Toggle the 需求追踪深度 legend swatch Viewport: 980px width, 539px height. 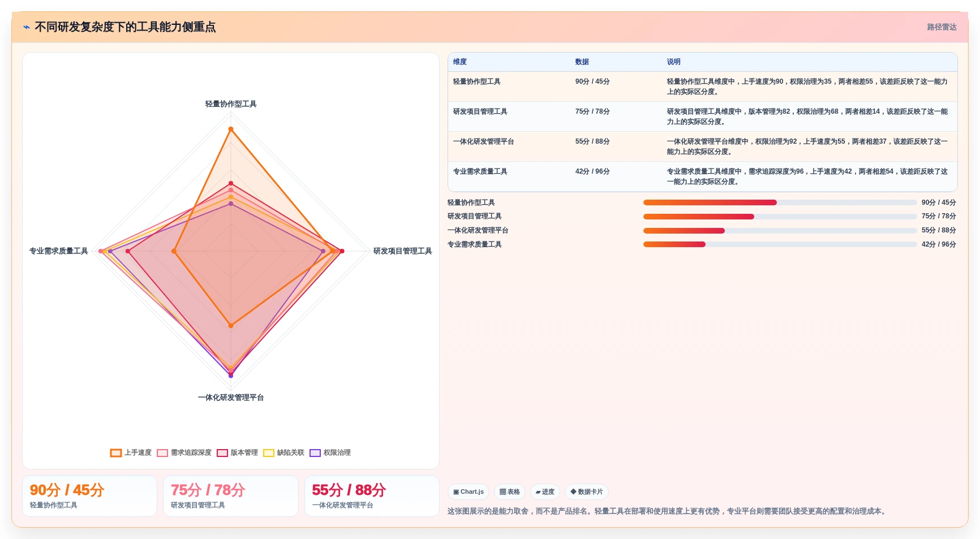162,453
